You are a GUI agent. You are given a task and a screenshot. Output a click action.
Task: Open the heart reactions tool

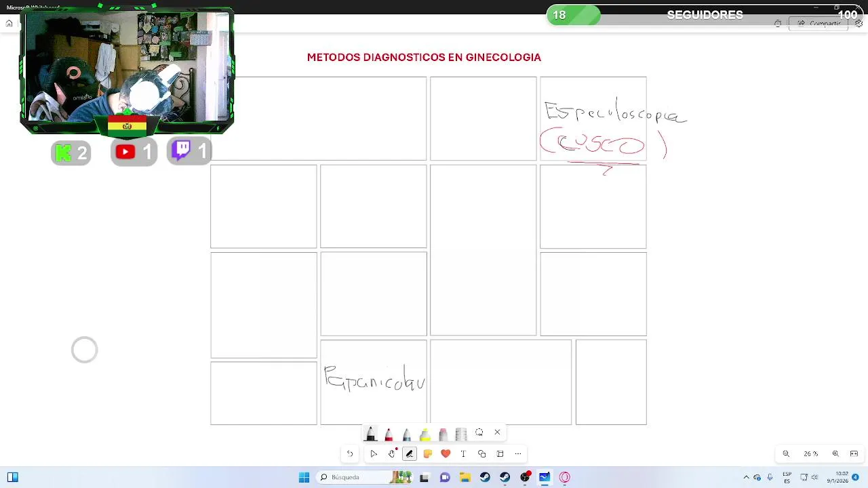(446, 454)
